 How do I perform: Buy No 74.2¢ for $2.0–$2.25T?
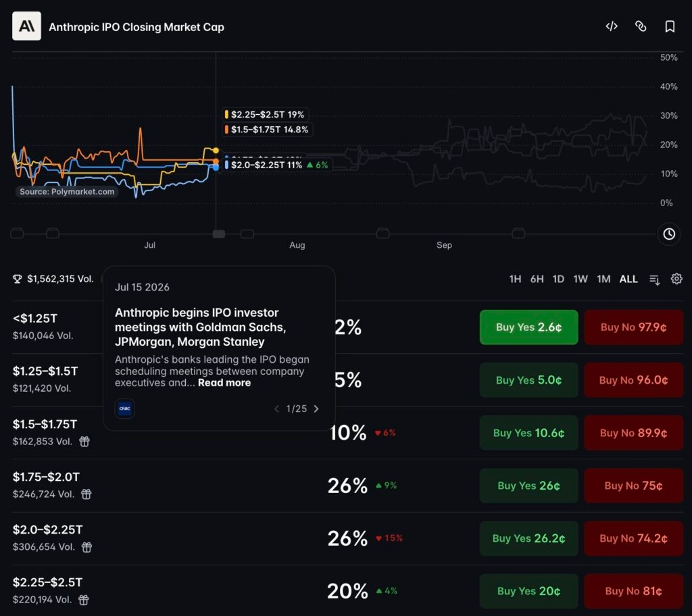633,538
